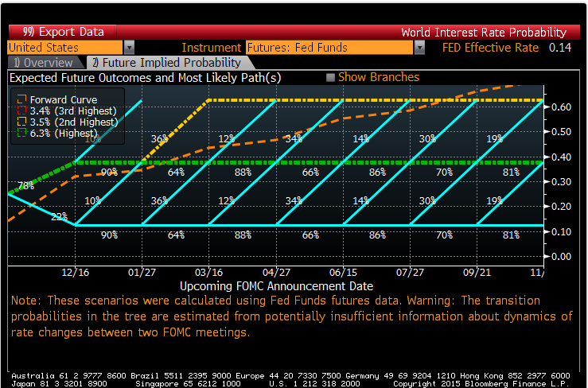
Task: Select the 06/15 FOMC date on the axis
Action: point(343,273)
